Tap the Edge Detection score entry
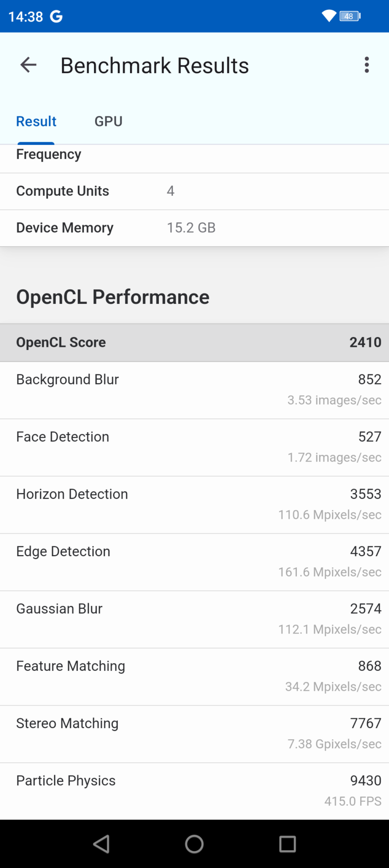This screenshot has width=389, height=868. tap(194, 562)
